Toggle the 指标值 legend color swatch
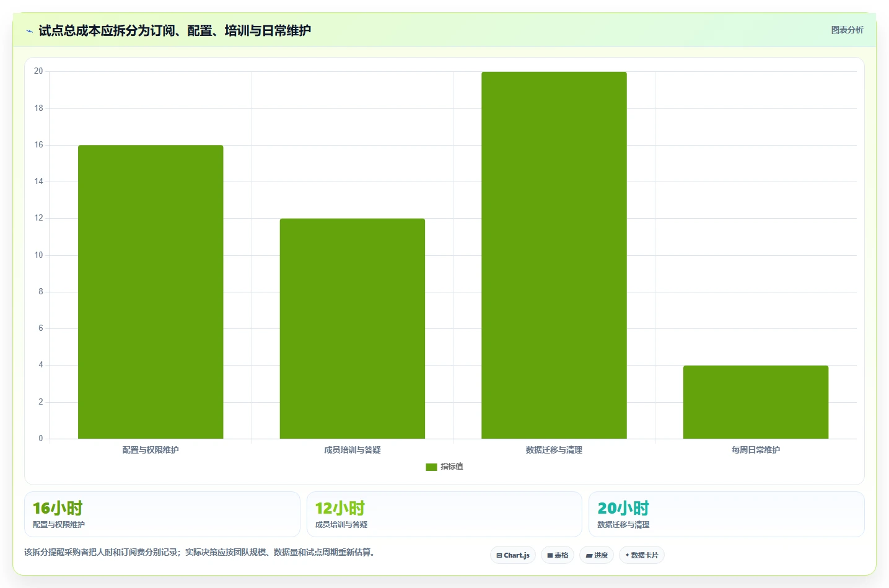 [431, 467]
